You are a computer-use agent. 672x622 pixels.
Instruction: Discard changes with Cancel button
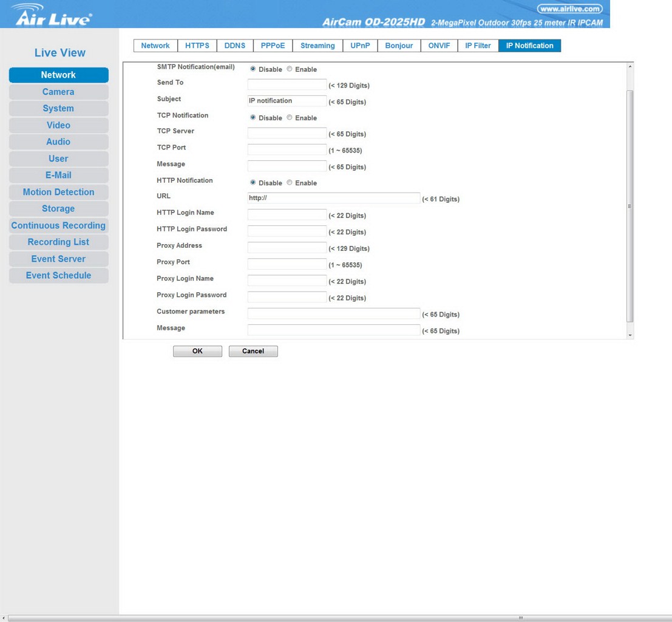tap(253, 351)
